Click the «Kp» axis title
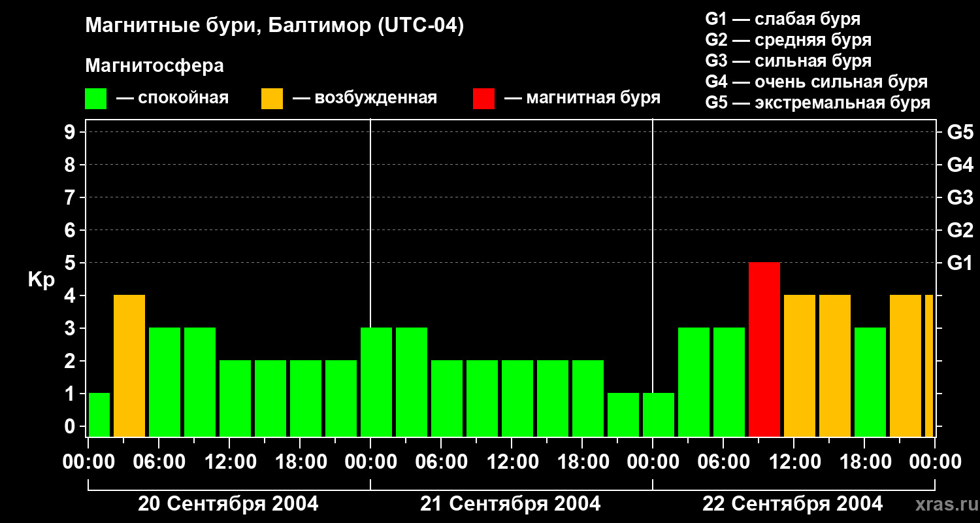980x523 pixels. pyautogui.click(x=41, y=280)
